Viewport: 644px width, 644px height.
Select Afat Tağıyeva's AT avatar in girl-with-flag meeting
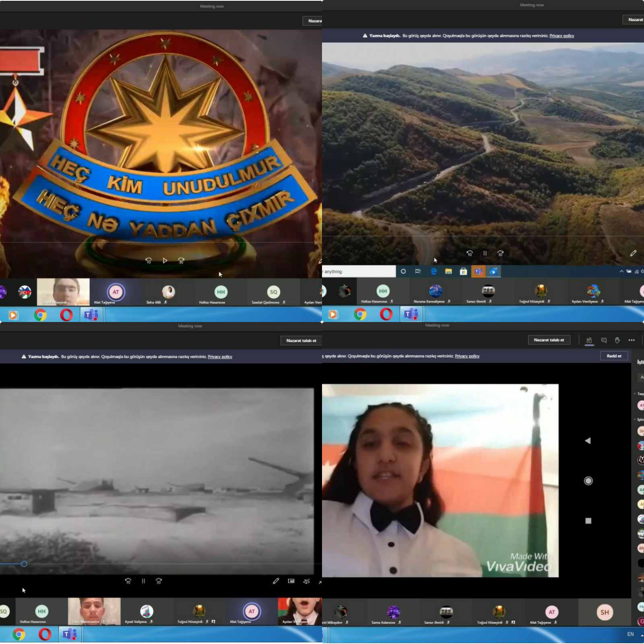tap(552, 612)
